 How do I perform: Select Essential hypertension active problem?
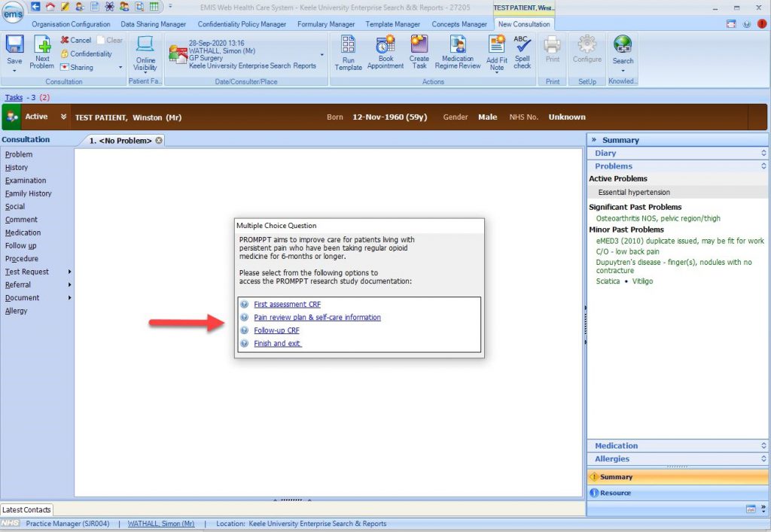point(634,192)
